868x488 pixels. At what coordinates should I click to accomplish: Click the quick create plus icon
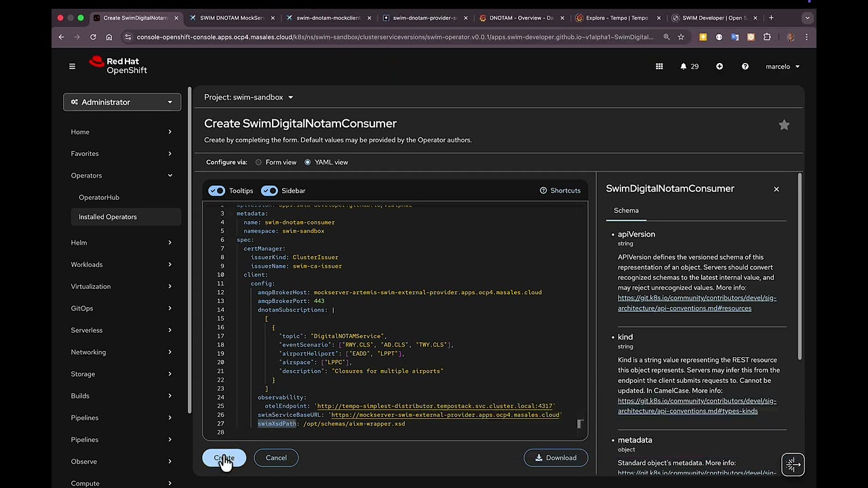[x=719, y=66]
